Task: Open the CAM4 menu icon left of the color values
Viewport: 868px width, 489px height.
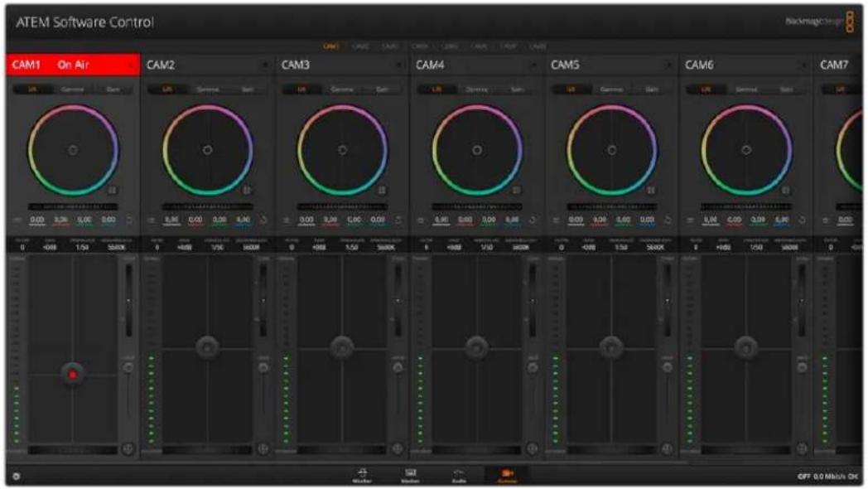Action: tap(420, 220)
